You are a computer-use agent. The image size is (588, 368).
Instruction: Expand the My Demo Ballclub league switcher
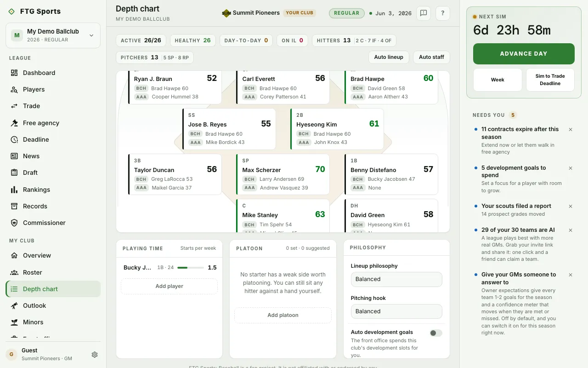(x=53, y=35)
